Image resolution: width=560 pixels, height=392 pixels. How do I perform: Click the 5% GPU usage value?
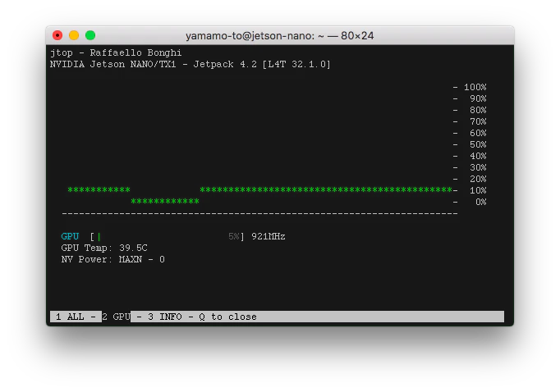[233, 236]
